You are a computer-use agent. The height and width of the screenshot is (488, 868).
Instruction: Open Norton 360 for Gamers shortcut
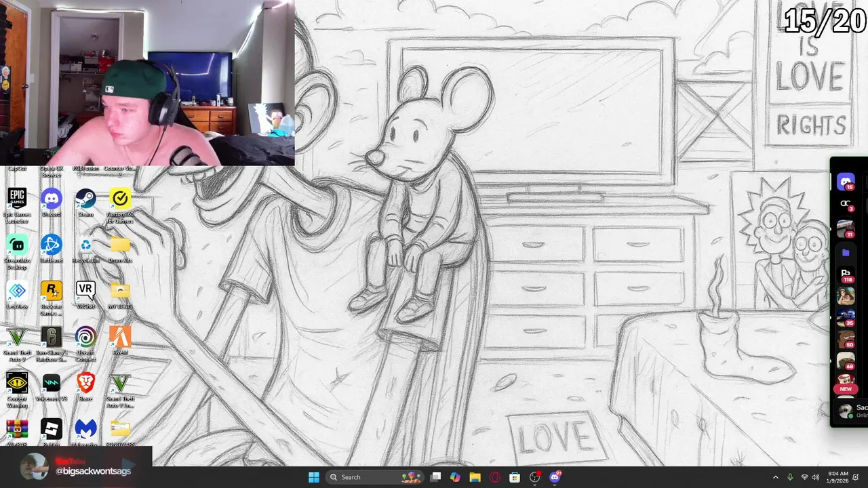(120, 204)
